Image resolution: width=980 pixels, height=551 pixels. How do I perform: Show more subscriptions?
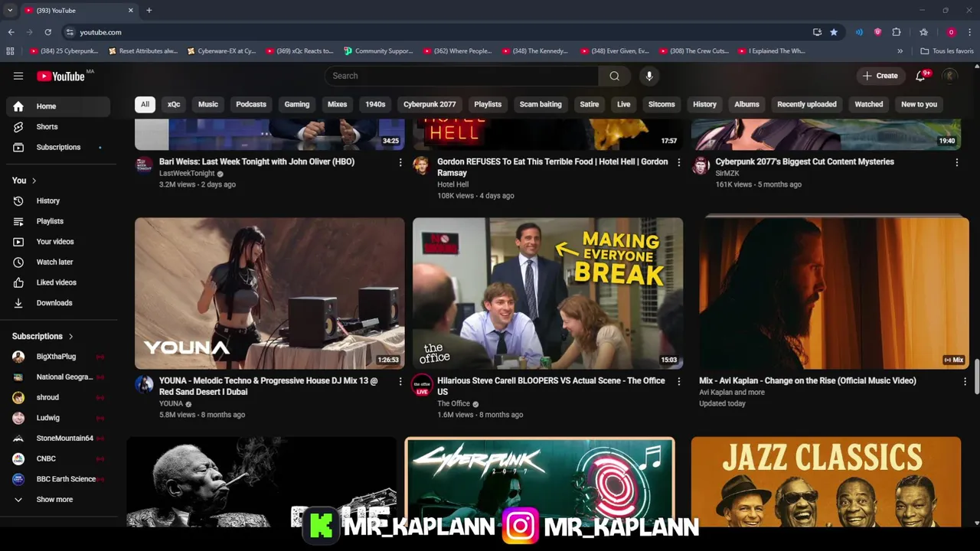coord(58,500)
